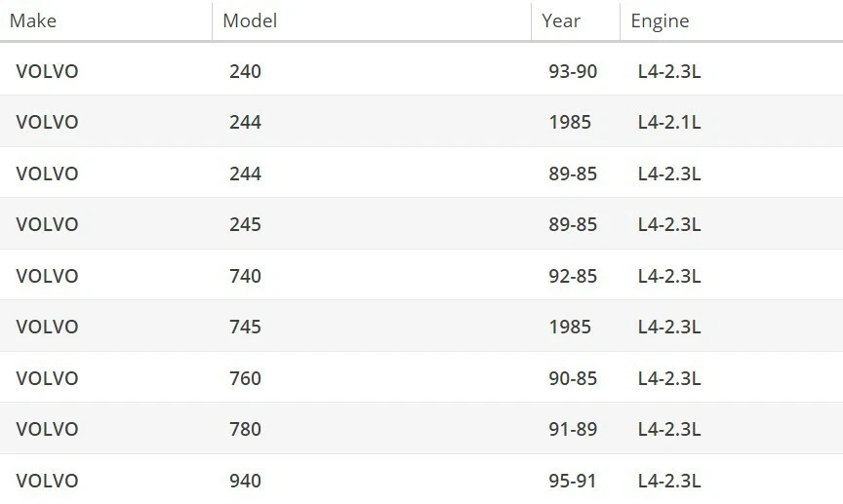
Task: Sort by the Model column header
Action: tap(250, 20)
